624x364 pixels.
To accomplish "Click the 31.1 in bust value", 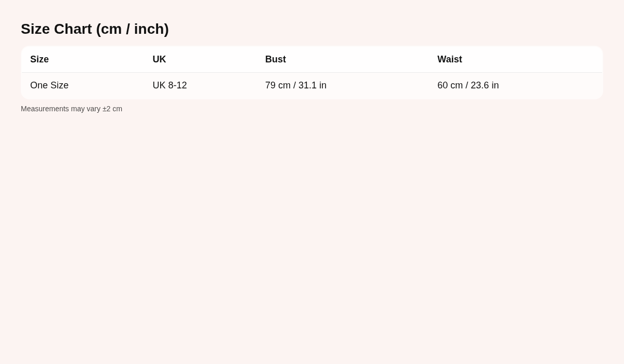I will click(x=313, y=85).
